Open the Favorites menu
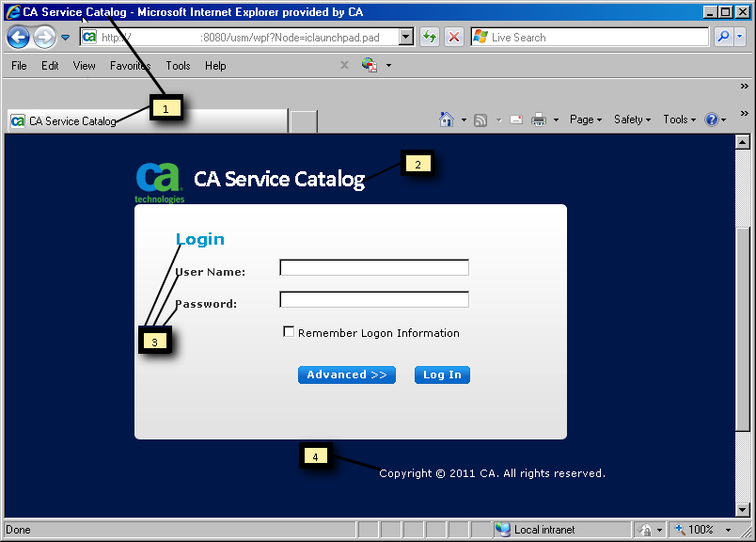This screenshot has height=542, width=756. (x=130, y=65)
